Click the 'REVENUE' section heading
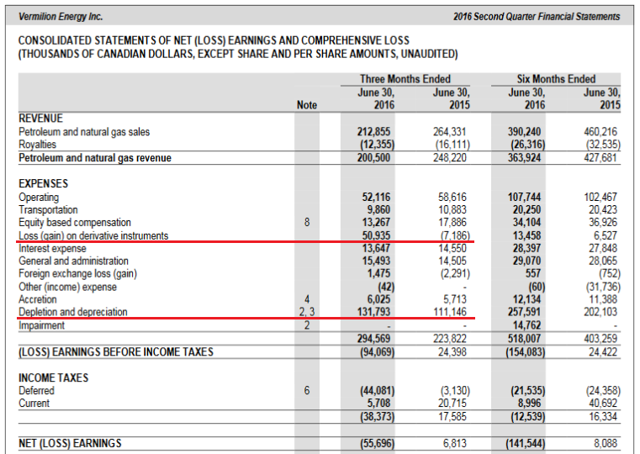 click(40, 118)
